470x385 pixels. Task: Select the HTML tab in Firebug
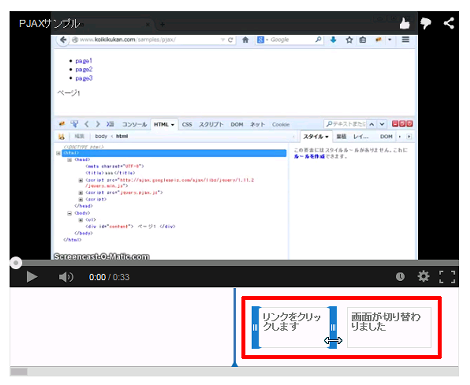[164, 124]
